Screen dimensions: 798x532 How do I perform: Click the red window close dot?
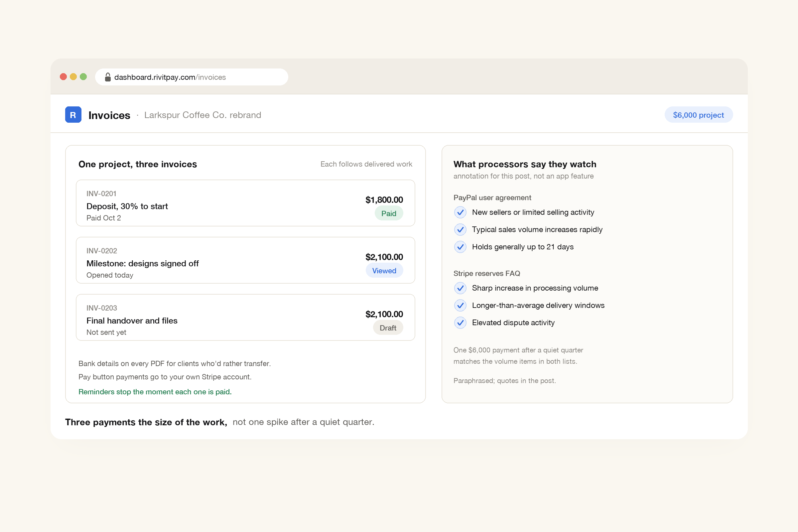point(63,77)
